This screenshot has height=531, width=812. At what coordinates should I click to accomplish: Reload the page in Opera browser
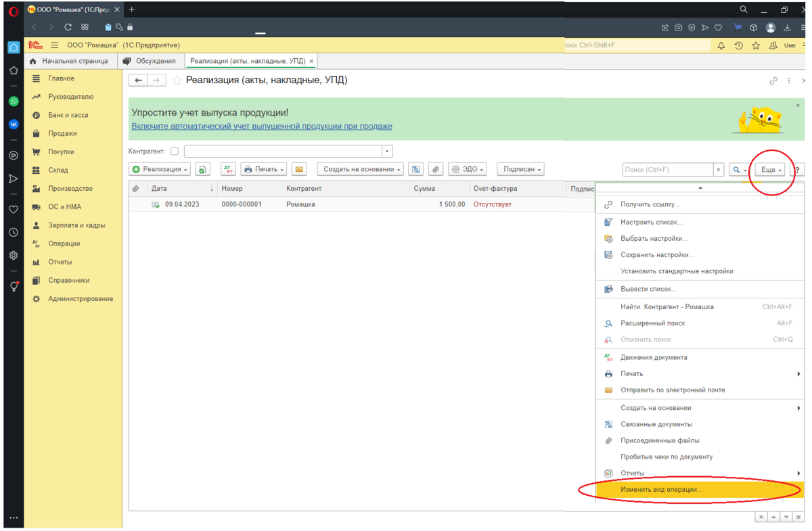(x=68, y=27)
